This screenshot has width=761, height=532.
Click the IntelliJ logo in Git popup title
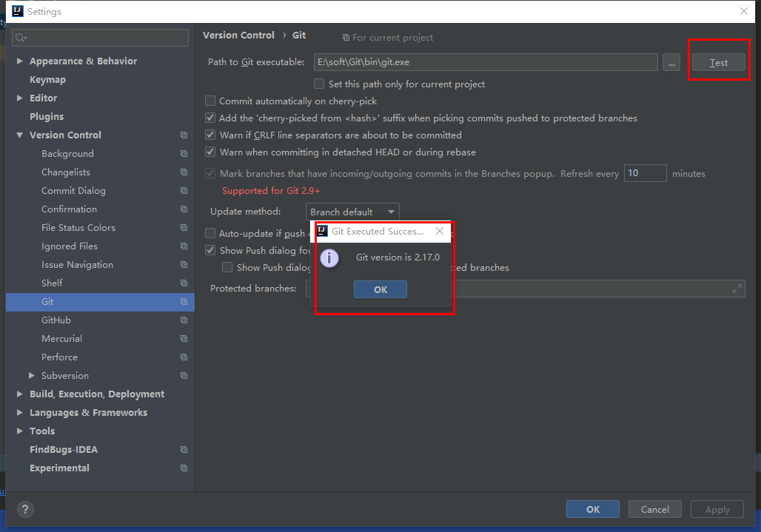point(322,231)
